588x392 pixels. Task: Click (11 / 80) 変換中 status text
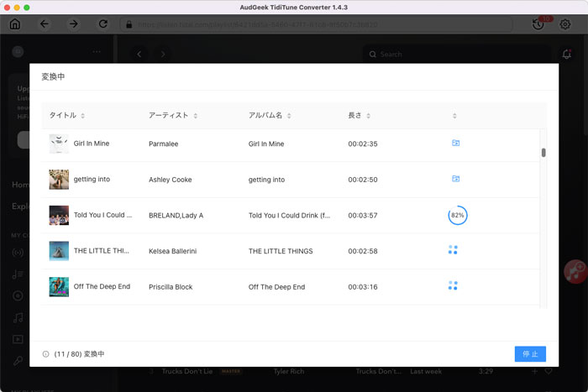coord(79,354)
